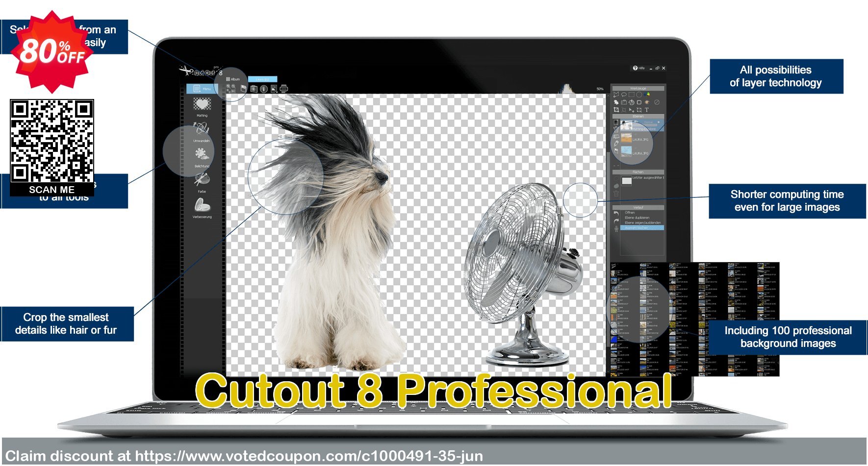Click the zoom out magnifier icon
Screen dimensions: 868x466
(233, 86)
